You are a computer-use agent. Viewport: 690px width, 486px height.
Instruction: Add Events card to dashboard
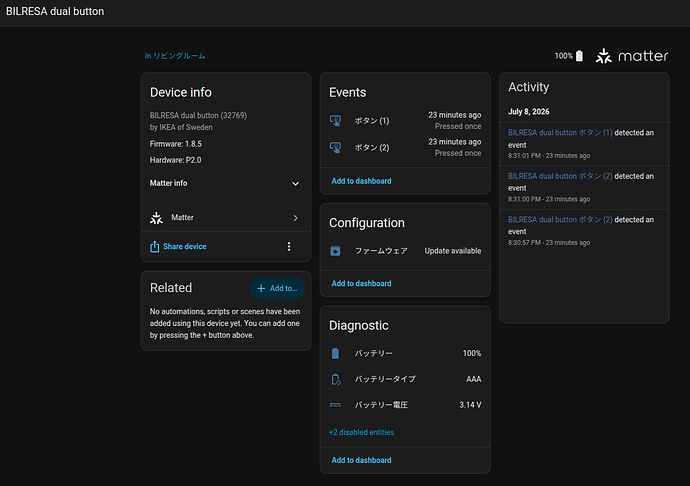361,181
